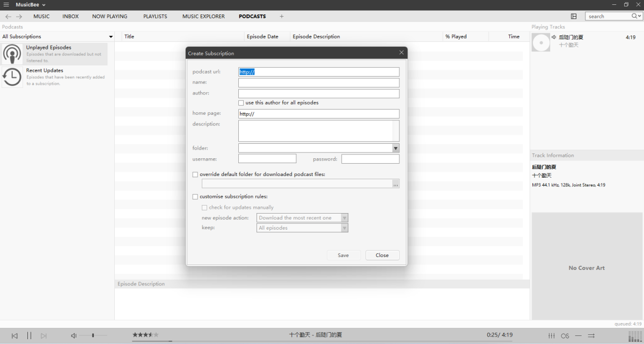Check 'override default folder' option
644x344 pixels.
[x=195, y=174]
